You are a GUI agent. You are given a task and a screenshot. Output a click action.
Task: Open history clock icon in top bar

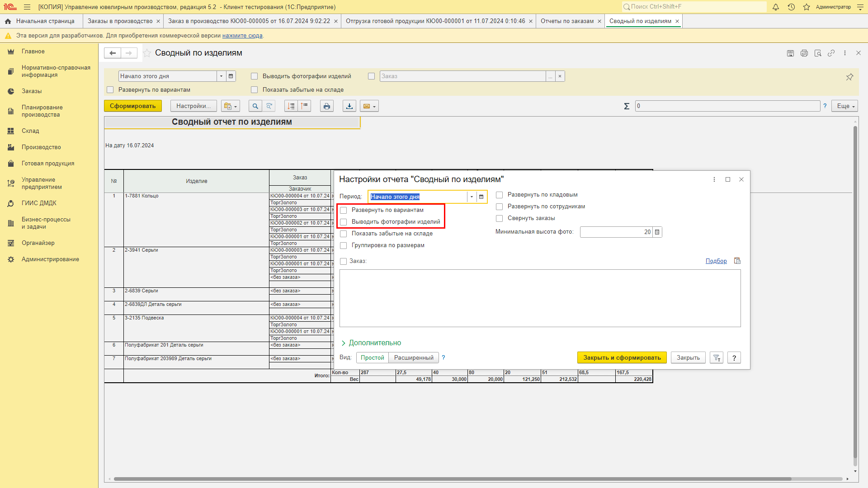coord(791,7)
